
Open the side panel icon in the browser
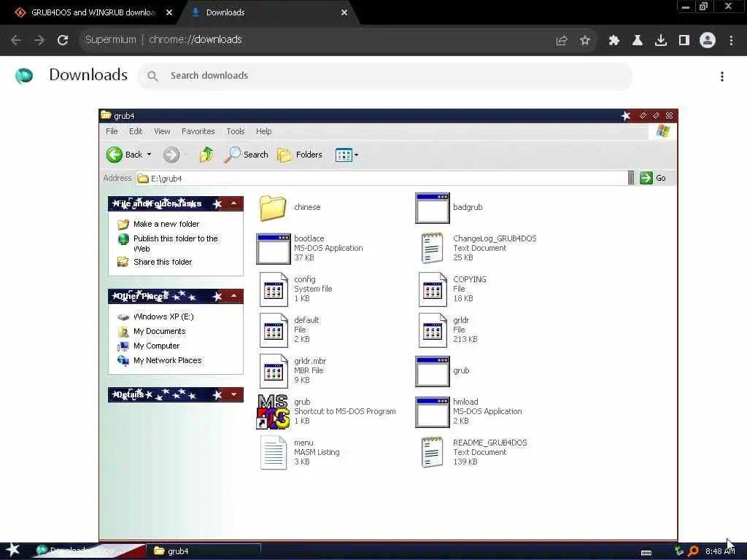(x=684, y=41)
